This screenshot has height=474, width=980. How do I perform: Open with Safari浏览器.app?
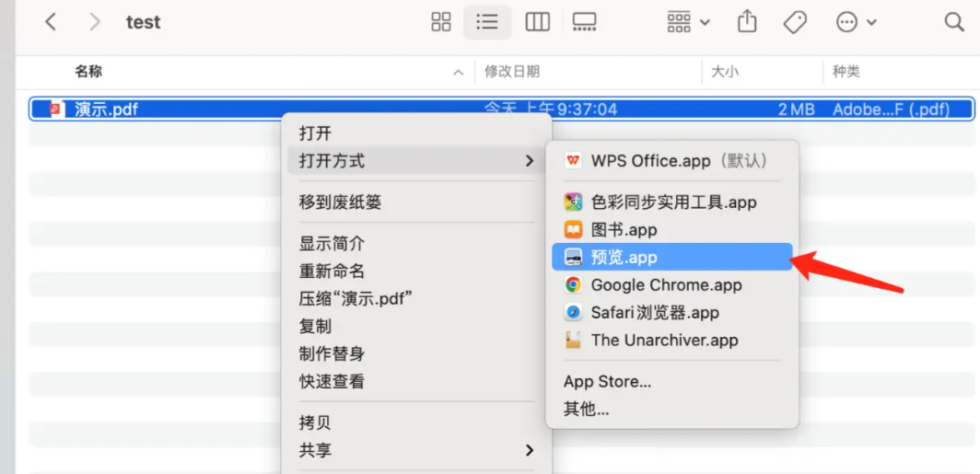(672, 312)
